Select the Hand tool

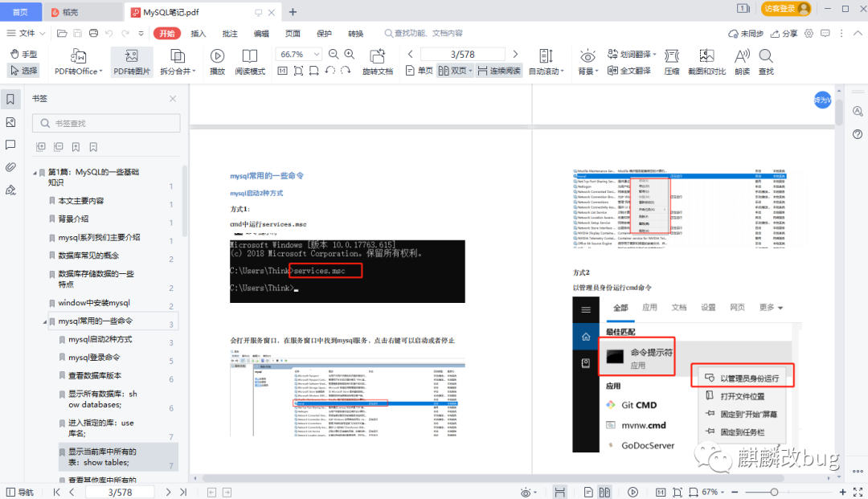click(x=24, y=54)
